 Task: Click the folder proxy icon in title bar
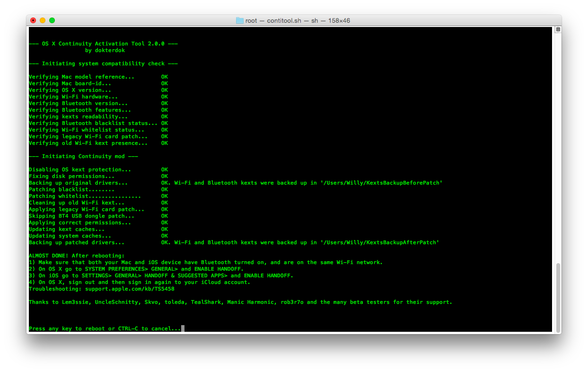click(x=240, y=20)
